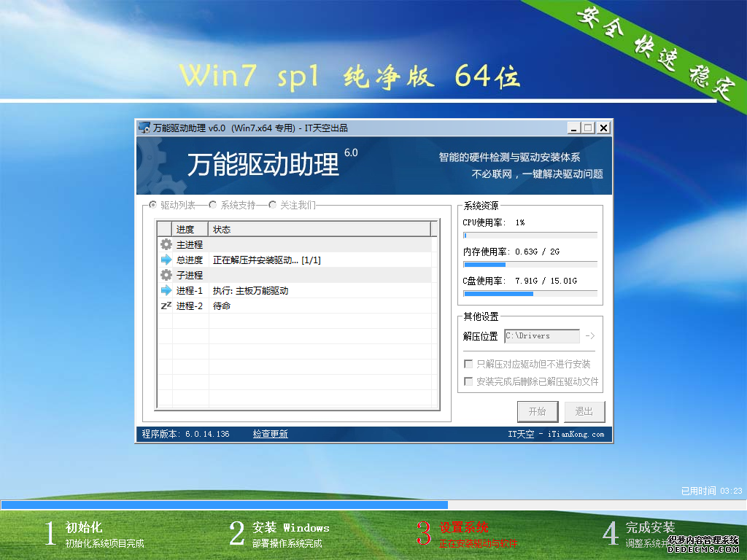Click the 状态 column header
This screenshot has height=560, width=747.
pos(320,230)
